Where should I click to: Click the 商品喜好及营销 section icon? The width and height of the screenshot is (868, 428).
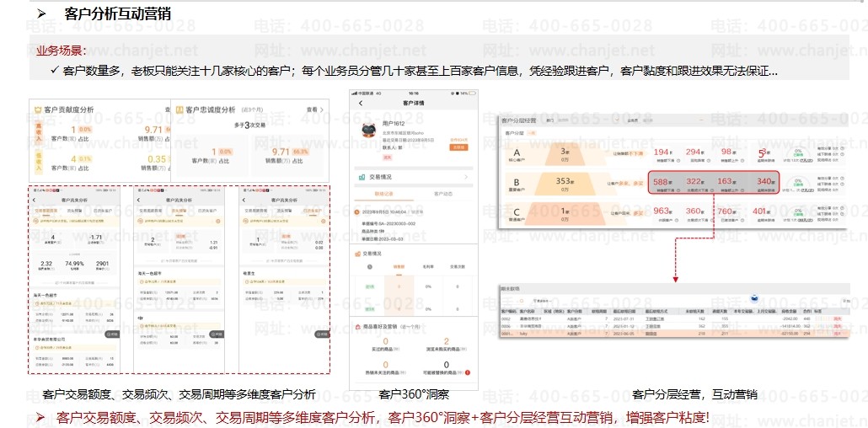357,328
